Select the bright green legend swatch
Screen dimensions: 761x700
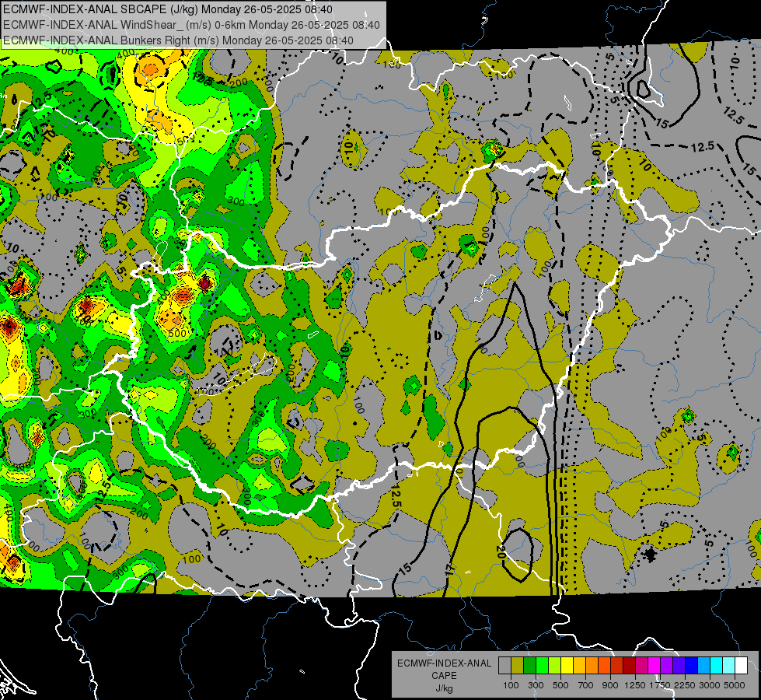coord(543,665)
